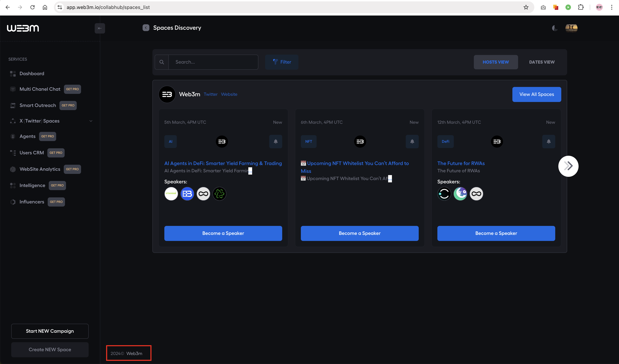
Task: Click the Vitaminai speaker avatar
Action: click(171, 194)
